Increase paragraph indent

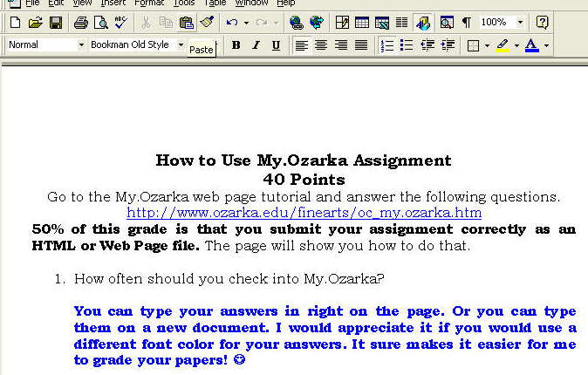click(448, 45)
